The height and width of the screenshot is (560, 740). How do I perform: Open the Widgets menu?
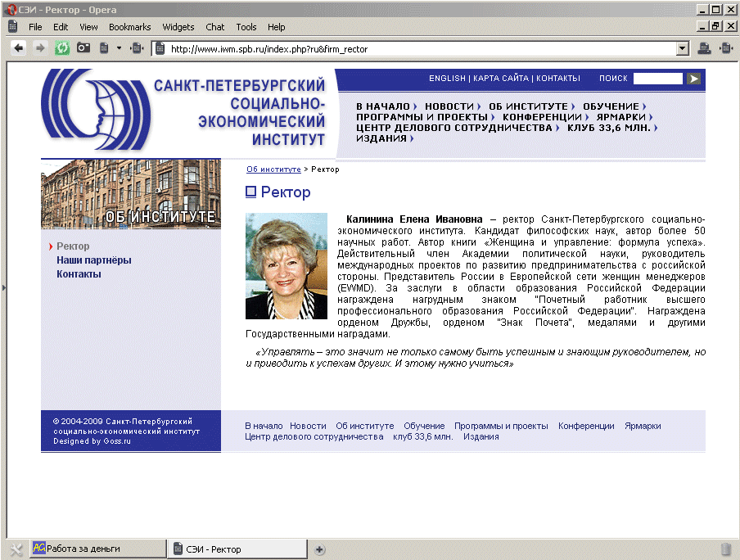(x=178, y=27)
